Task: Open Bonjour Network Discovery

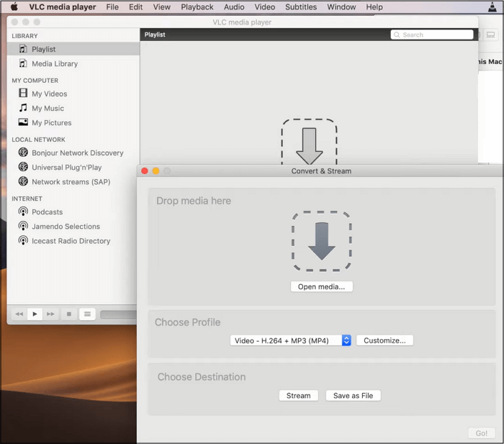Action: click(x=77, y=153)
